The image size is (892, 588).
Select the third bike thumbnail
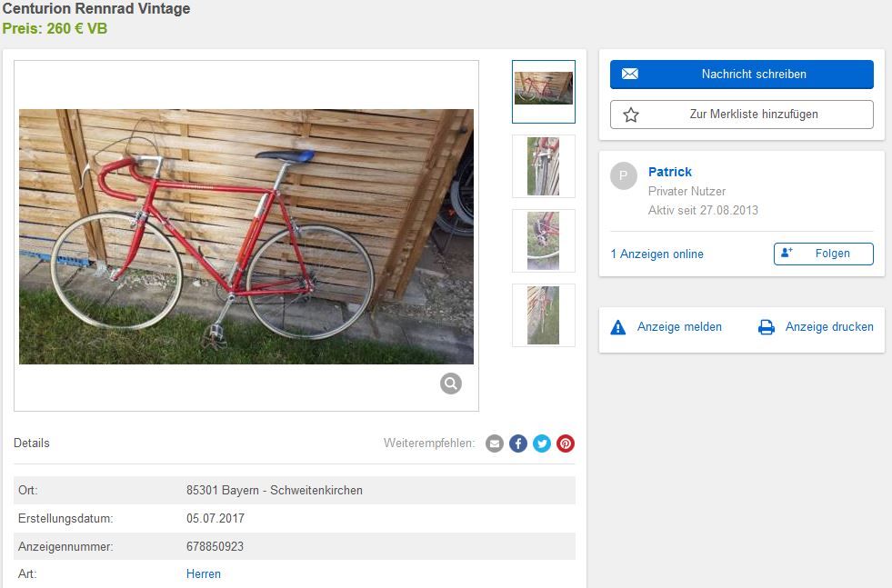[x=543, y=241]
